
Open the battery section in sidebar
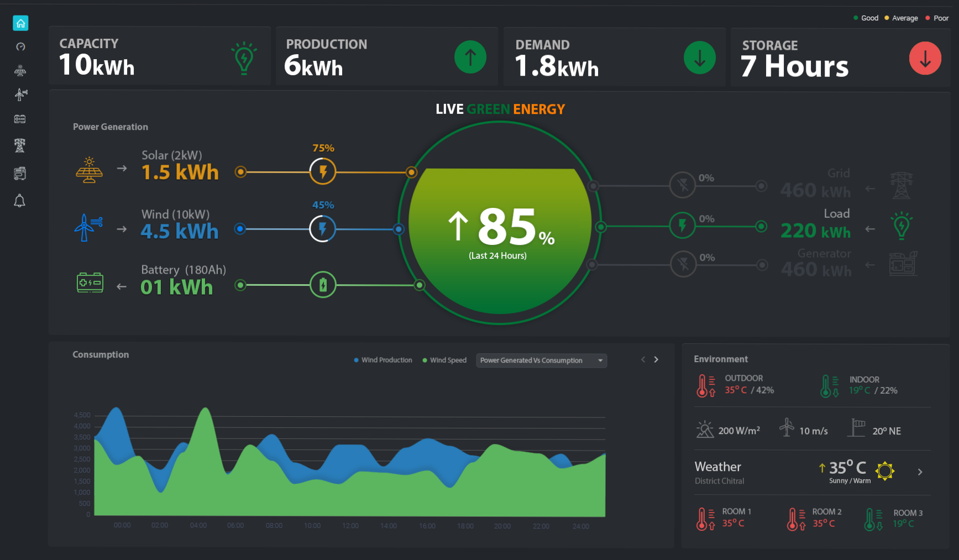point(20,119)
